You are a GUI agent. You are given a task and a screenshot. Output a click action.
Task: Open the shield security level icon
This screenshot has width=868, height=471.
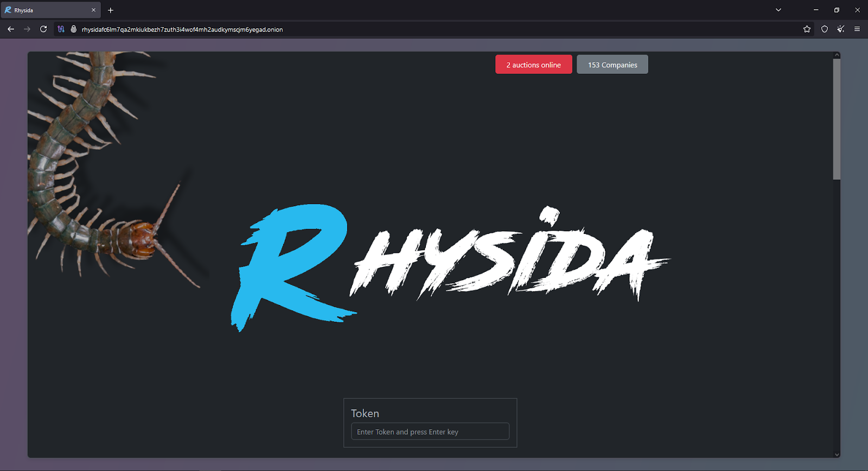click(825, 29)
